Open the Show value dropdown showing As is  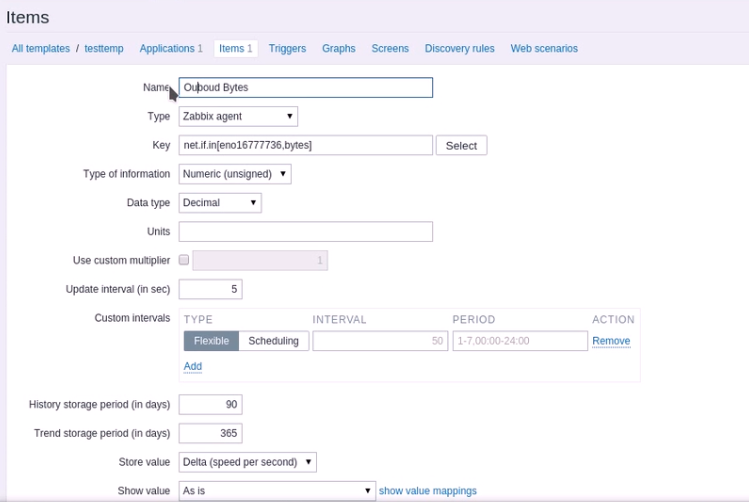point(278,491)
